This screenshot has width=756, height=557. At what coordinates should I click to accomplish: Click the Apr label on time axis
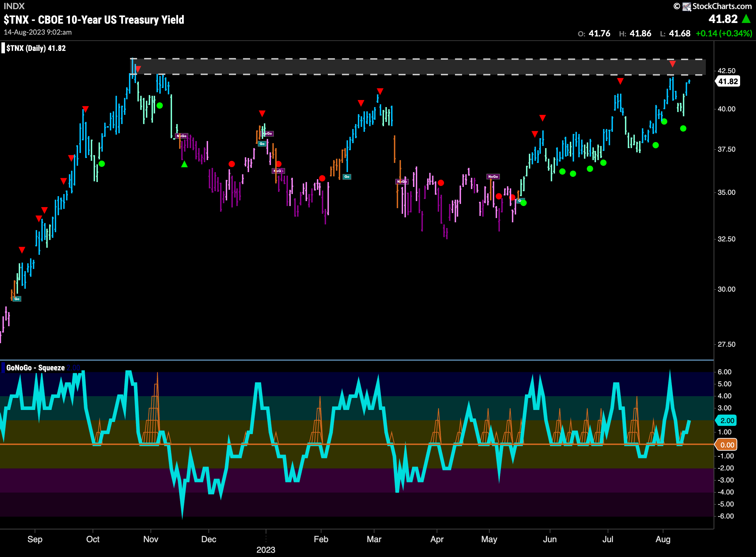point(437,539)
